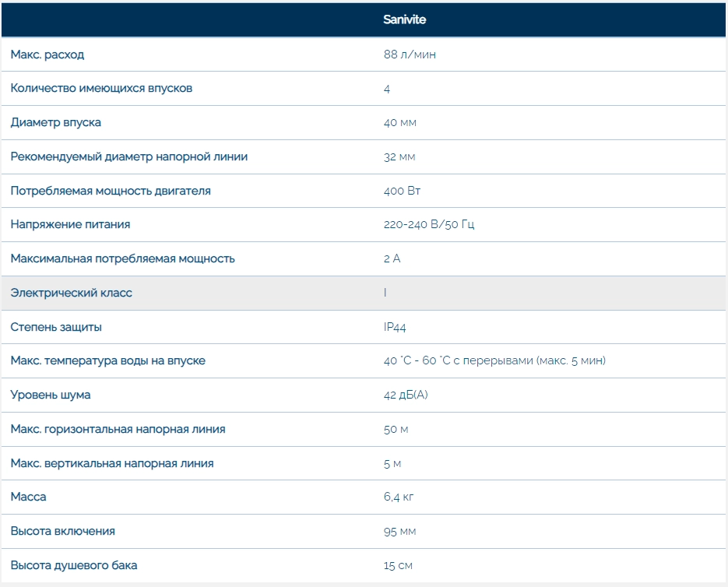728x587 pixels.
Task: Select the 6,4 кг mass value
Action: tap(399, 497)
